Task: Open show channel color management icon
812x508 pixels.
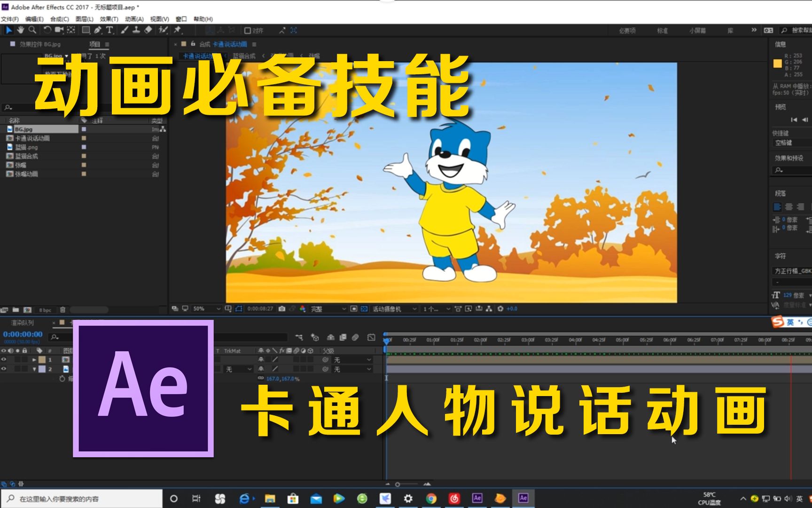Action: click(303, 309)
